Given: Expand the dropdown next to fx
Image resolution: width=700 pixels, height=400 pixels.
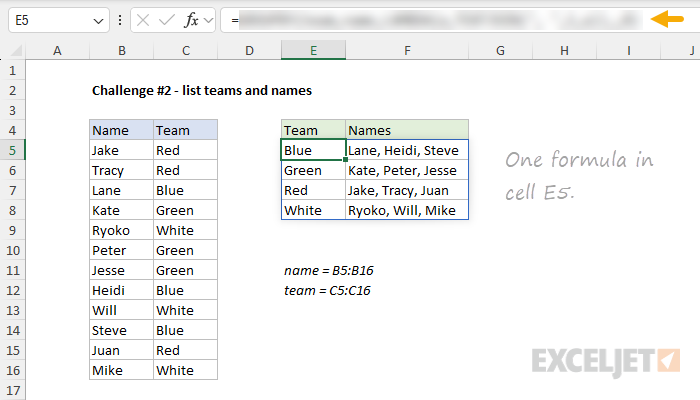Looking at the screenshot, I should pyautogui.click(x=208, y=20).
